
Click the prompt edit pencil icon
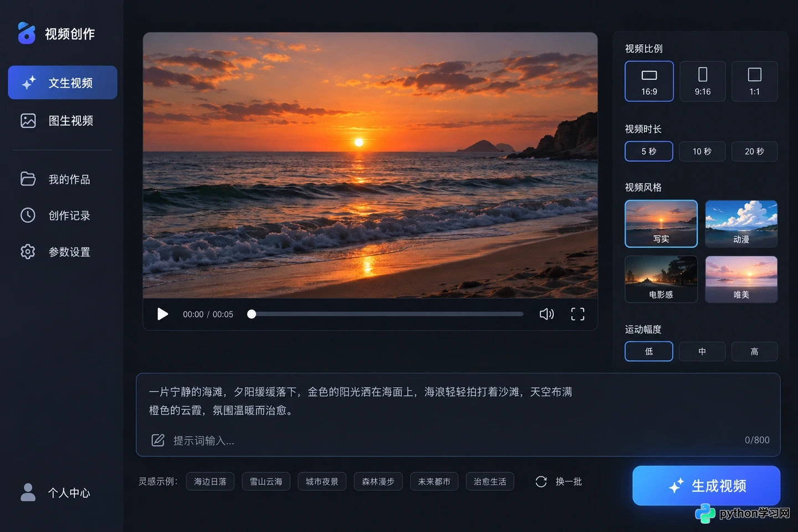click(x=158, y=440)
